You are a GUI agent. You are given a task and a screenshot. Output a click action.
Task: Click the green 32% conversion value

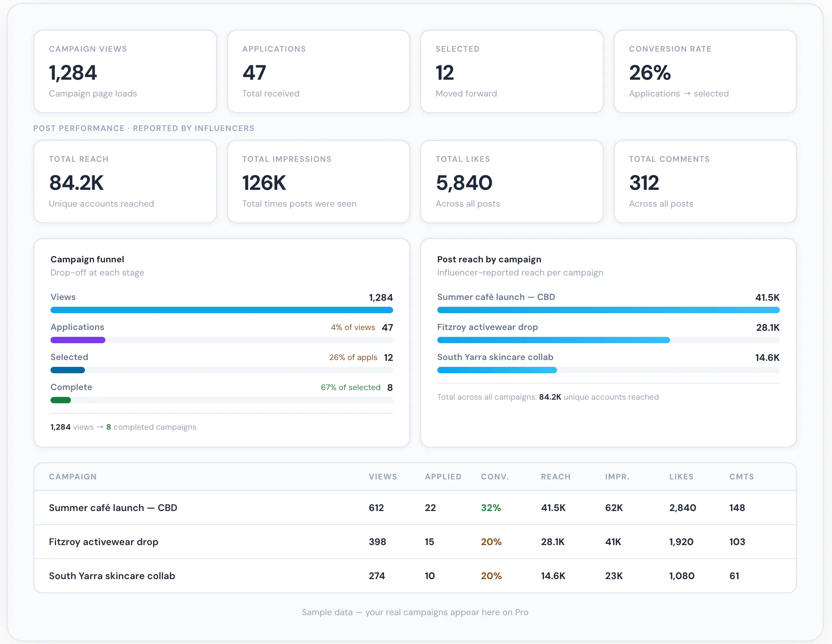click(x=491, y=508)
